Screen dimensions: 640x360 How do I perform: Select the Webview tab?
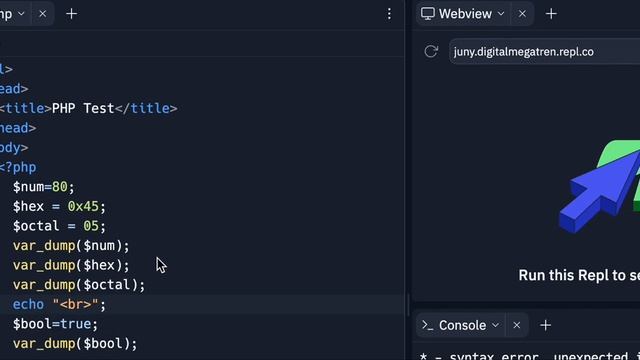click(465, 14)
